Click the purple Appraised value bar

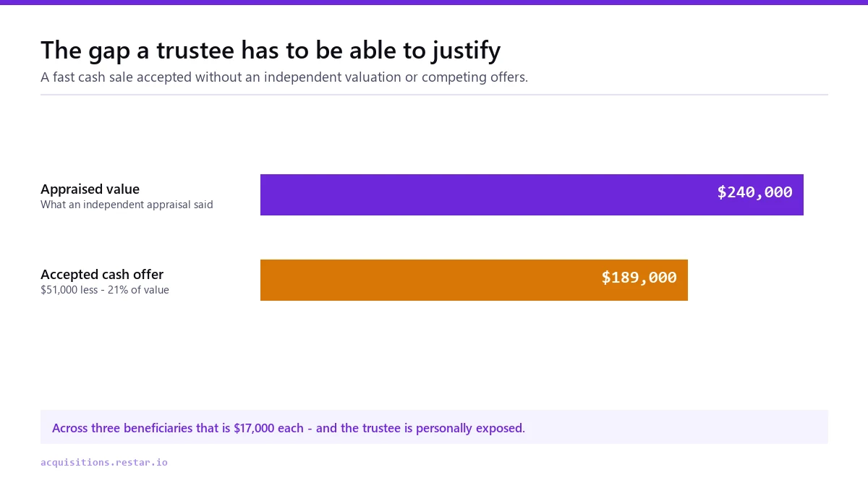click(532, 194)
